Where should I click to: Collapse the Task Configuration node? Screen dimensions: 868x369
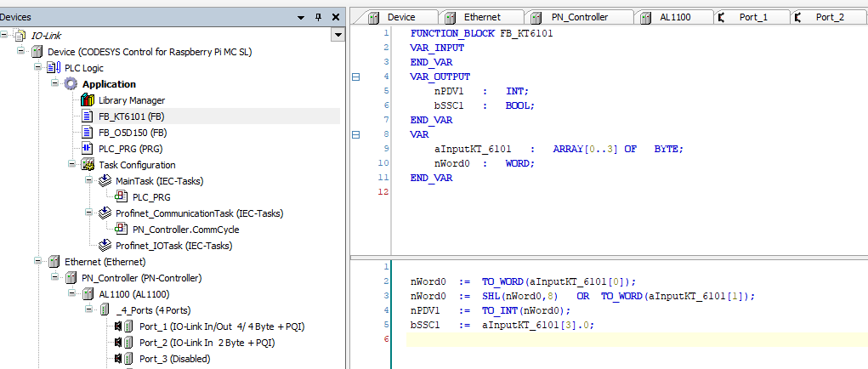(x=71, y=164)
